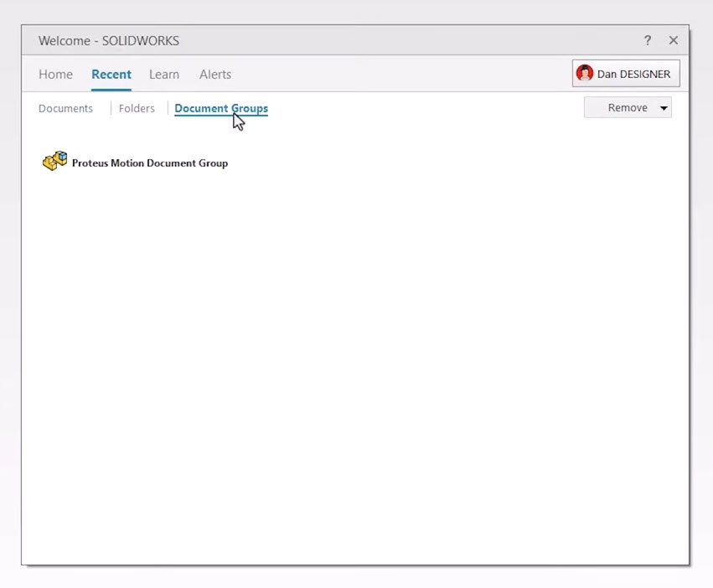Select the Document Groups sub-tab
Screen dimensions: 713x588
pyautogui.click(x=220, y=109)
